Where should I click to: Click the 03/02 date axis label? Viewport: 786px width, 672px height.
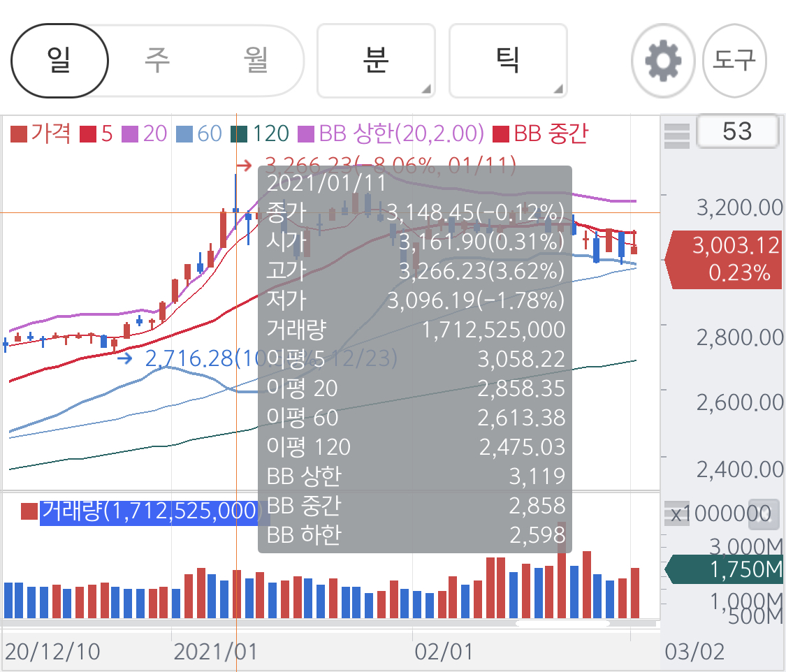[x=694, y=652]
